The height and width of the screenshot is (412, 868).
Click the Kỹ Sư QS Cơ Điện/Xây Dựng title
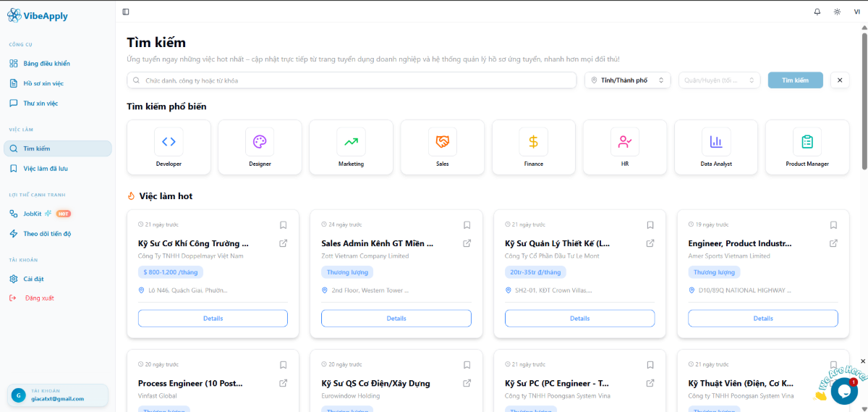tap(375, 383)
